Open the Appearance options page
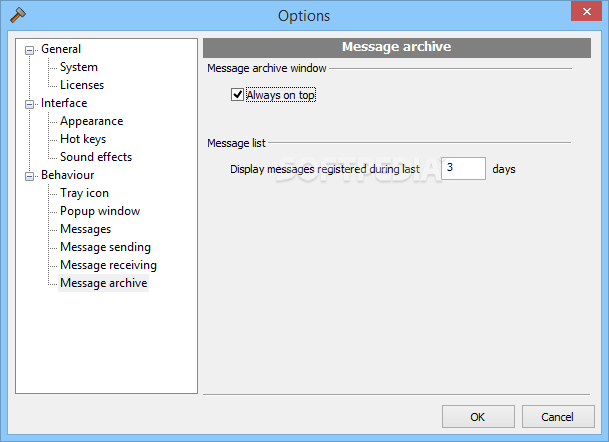 click(92, 121)
